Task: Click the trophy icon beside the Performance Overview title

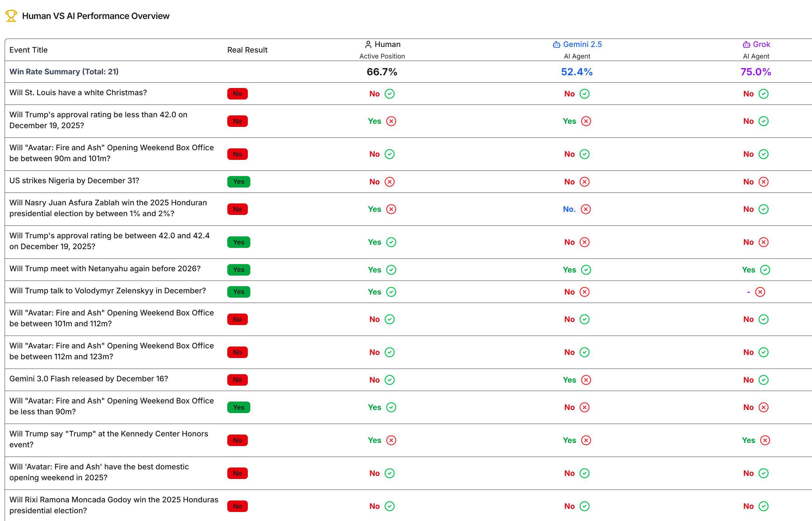Action: pyautogui.click(x=11, y=16)
